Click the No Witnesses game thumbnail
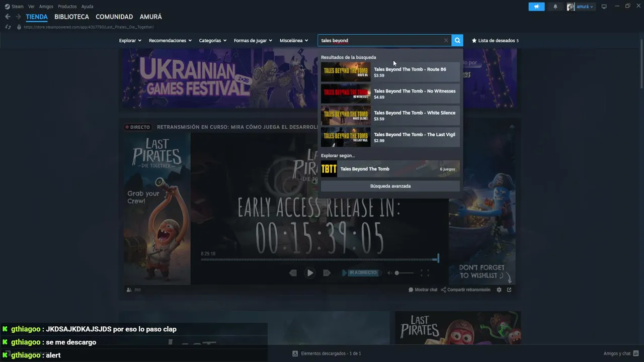 coord(346,94)
